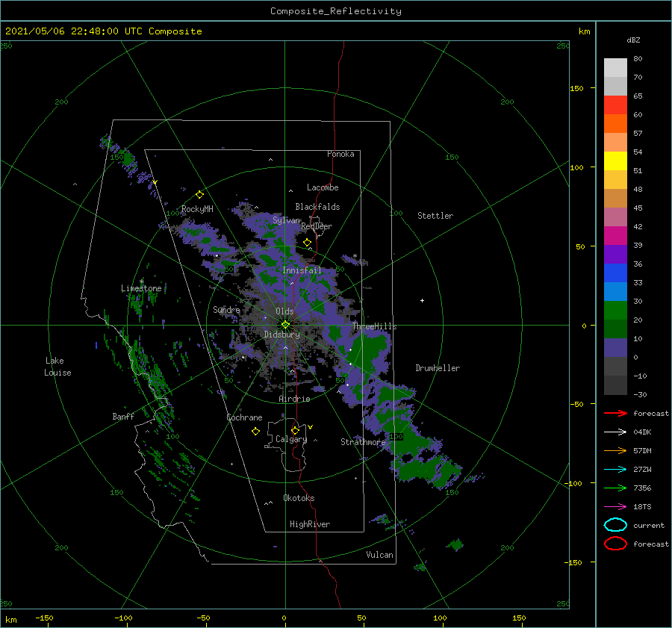The width and height of the screenshot is (672, 628).
Task: Click the Banff label
Action: coord(123,416)
